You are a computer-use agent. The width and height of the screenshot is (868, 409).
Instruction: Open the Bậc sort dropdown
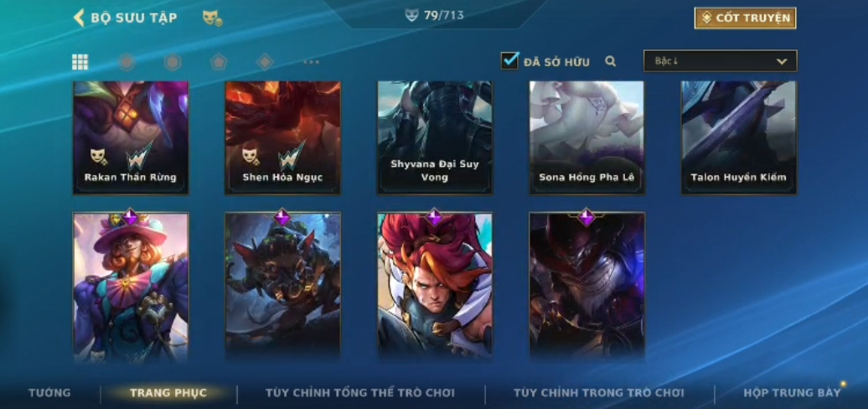coord(721,61)
